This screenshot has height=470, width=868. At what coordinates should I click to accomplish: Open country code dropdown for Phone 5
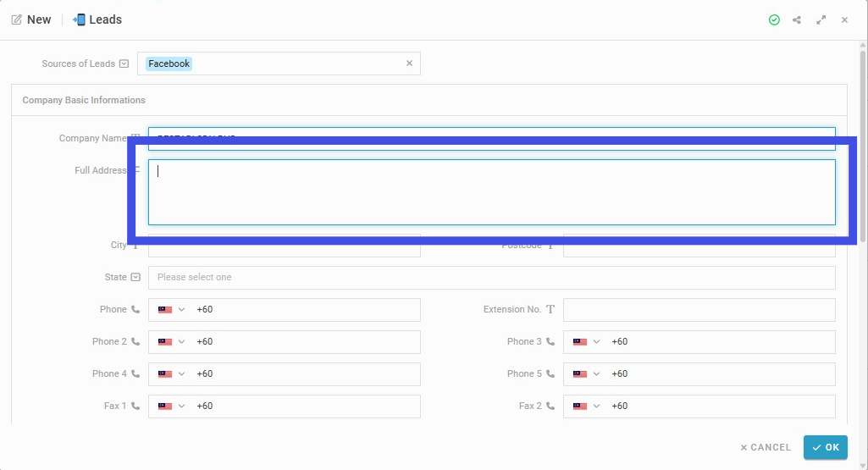tap(587, 373)
